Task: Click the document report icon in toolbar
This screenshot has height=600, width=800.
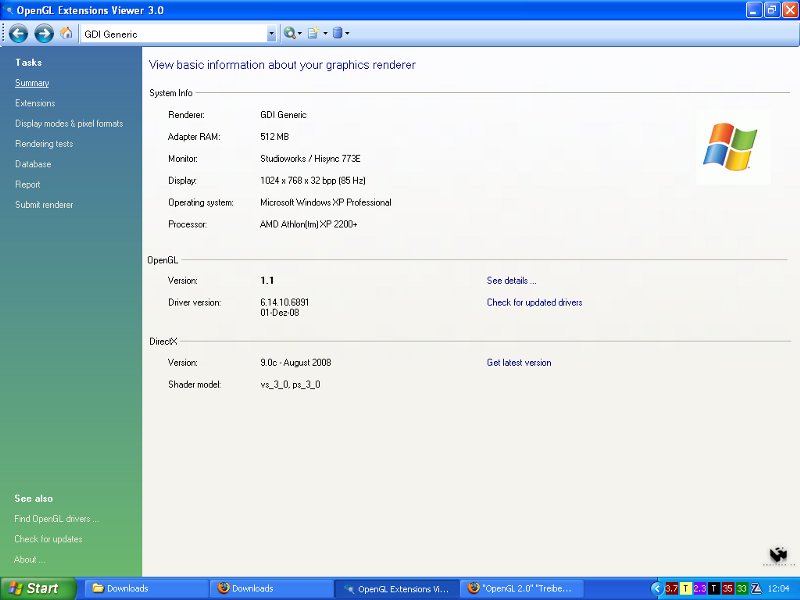Action: [x=313, y=33]
